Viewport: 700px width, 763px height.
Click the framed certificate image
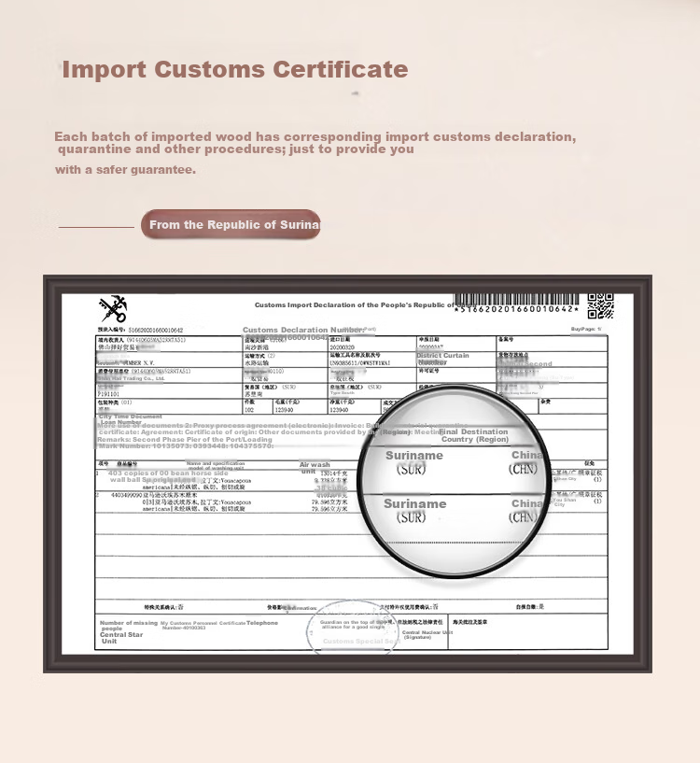tap(347, 473)
